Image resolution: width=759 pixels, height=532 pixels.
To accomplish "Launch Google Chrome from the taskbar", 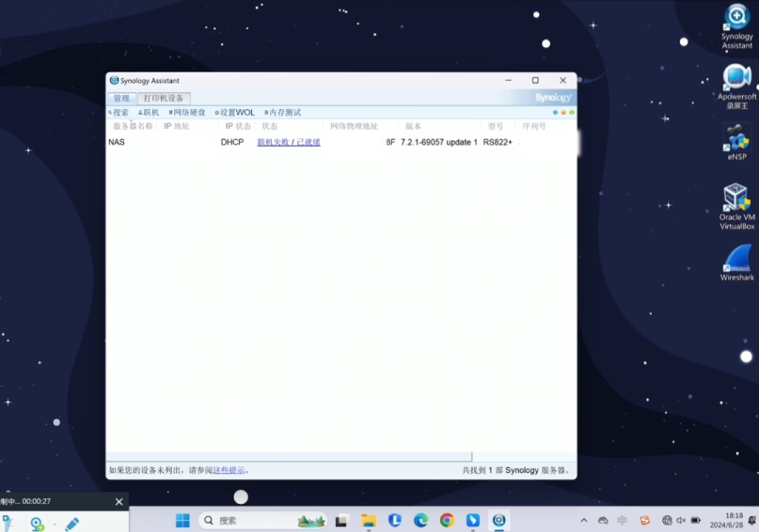I will pos(447,521).
